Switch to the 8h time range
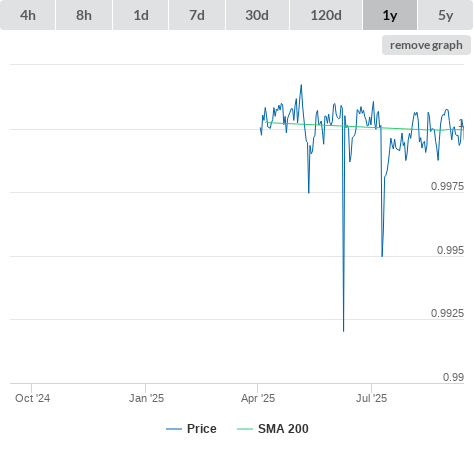The width and height of the screenshot is (474, 455). [84, 15]
